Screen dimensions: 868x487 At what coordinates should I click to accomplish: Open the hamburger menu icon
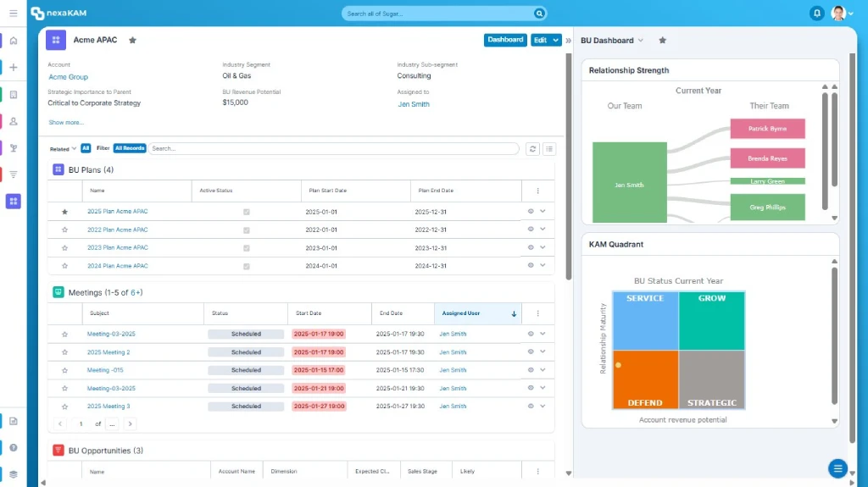(14, 13)
